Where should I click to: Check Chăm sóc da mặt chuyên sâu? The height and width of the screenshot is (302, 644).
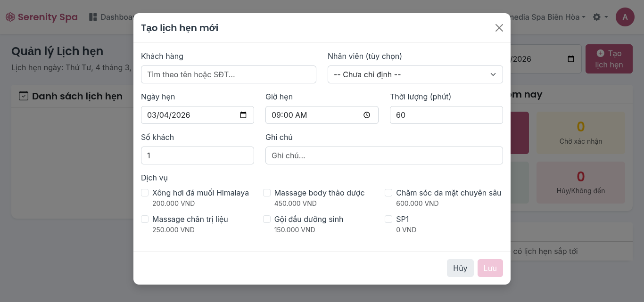click(x=388, y=193)
